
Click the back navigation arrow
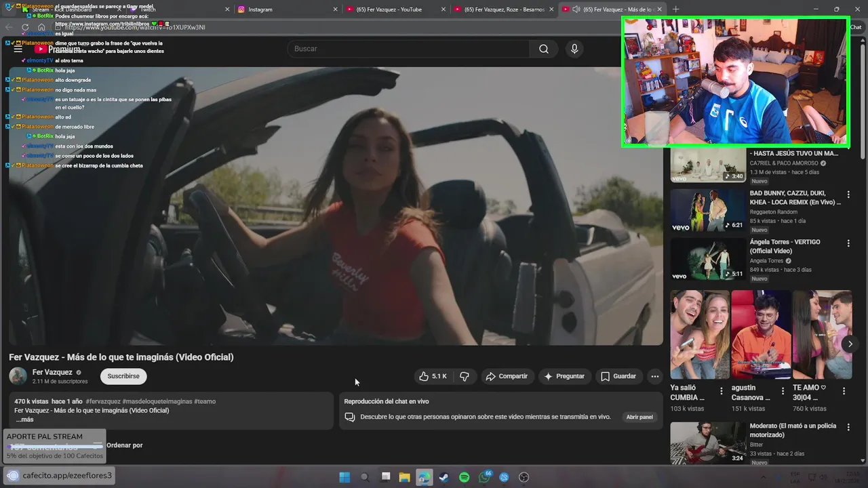coord(9,27)
